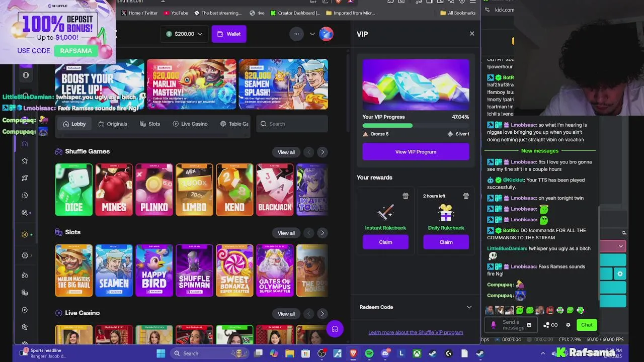View all Slots

point(286,233)
